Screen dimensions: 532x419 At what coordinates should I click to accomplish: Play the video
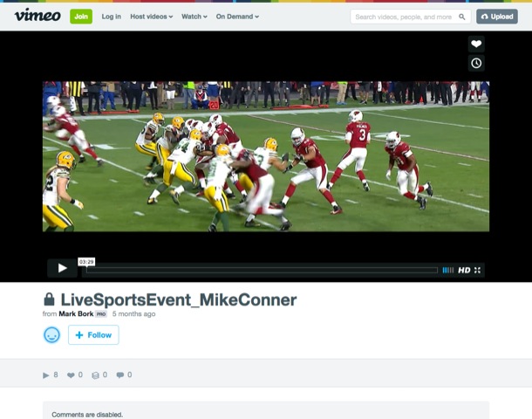(62, 268)
